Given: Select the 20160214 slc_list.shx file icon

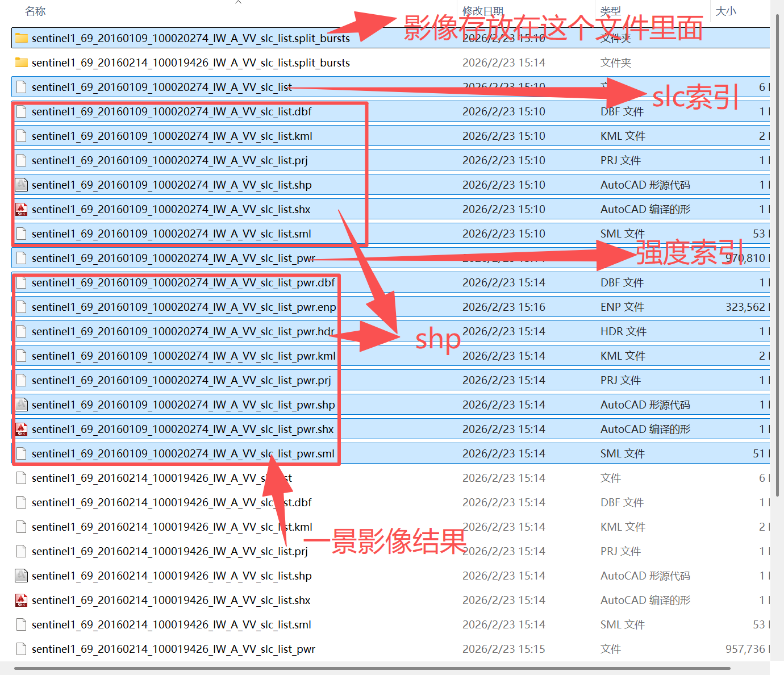Looking at the screenshot, I should pos(22,600).
